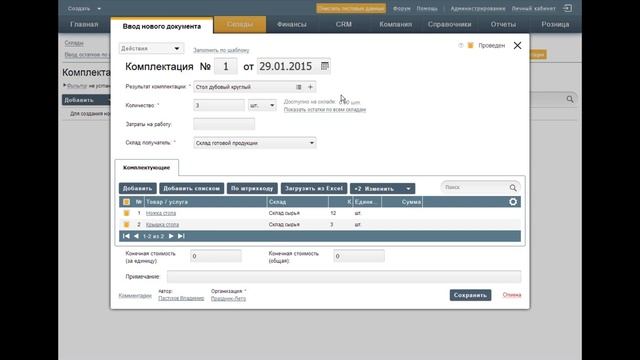Click Загрузить из Excel button
Screen dimensions: 640x360
click(313, 189)
